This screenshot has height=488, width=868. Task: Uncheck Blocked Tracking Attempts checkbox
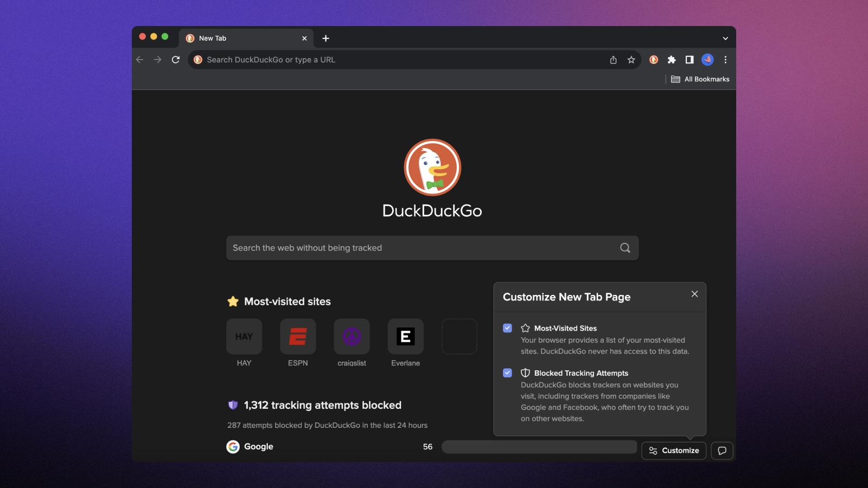point(507,373)
